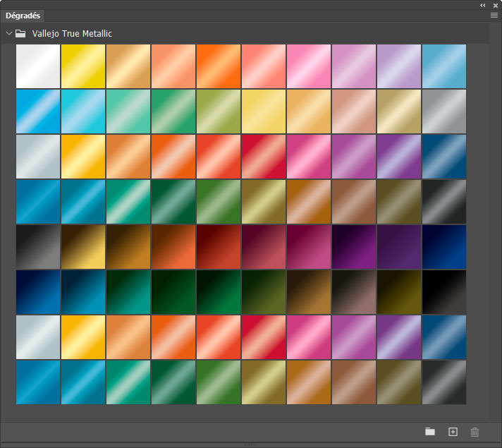Create a new gradient group
The height and width of the screenshot is (448, 502).
(x=430, y=432)
